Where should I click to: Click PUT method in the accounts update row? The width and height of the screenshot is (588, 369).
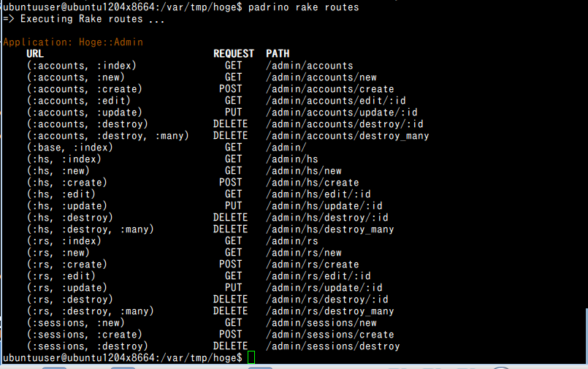(x=233, y=112)
